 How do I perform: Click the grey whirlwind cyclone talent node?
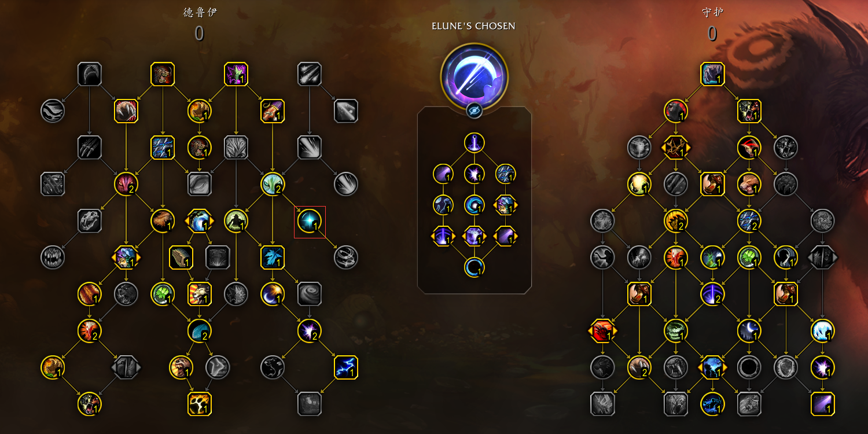point(345,258)
